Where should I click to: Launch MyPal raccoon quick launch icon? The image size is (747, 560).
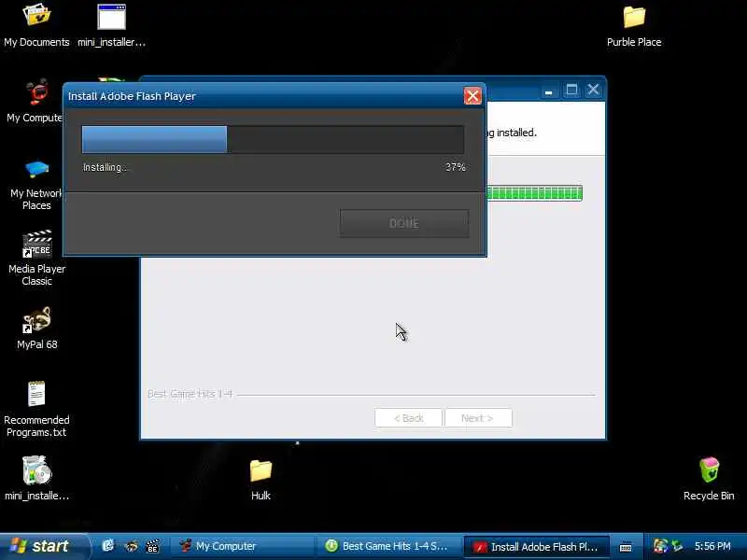[131, 546]
